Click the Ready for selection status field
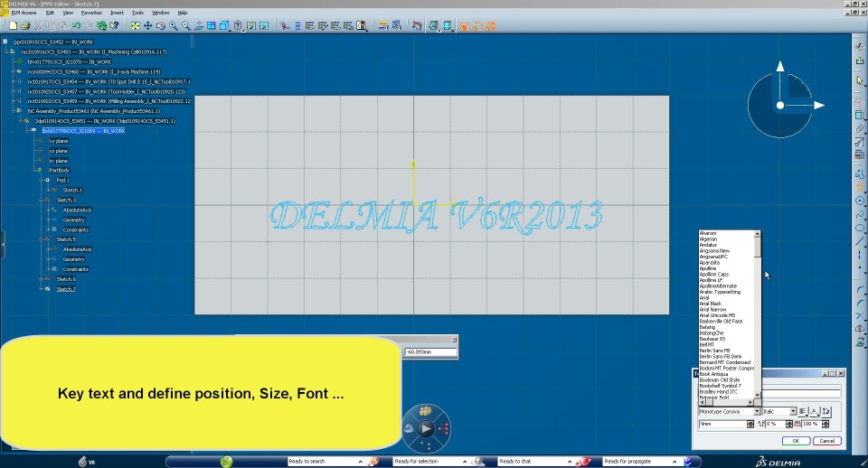 (430, 461)
